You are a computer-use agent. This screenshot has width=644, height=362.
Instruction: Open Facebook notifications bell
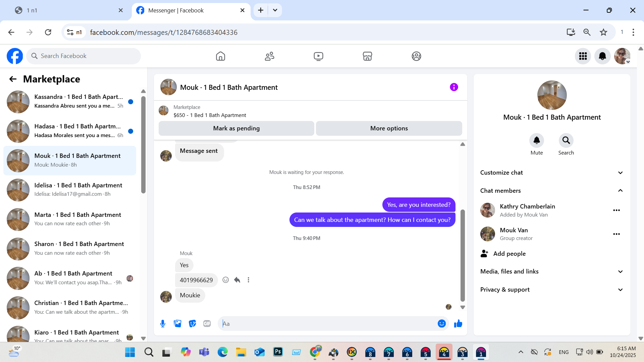pos(602,56)
